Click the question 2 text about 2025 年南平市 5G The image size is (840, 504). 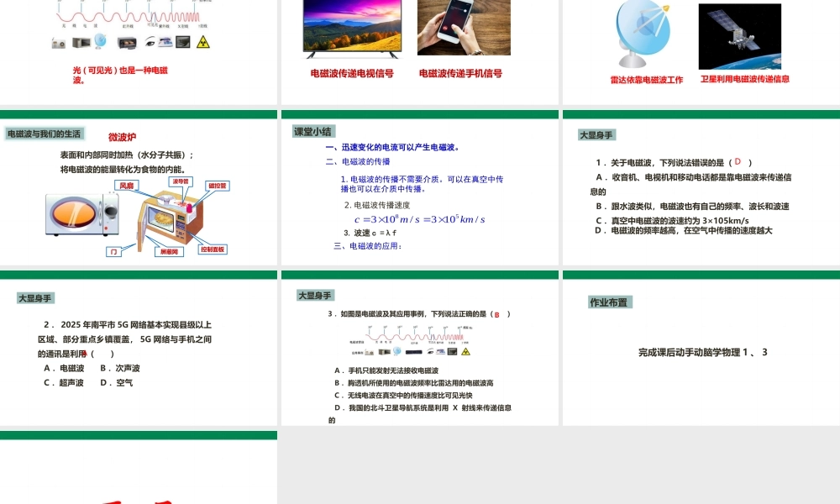(125, 339)
